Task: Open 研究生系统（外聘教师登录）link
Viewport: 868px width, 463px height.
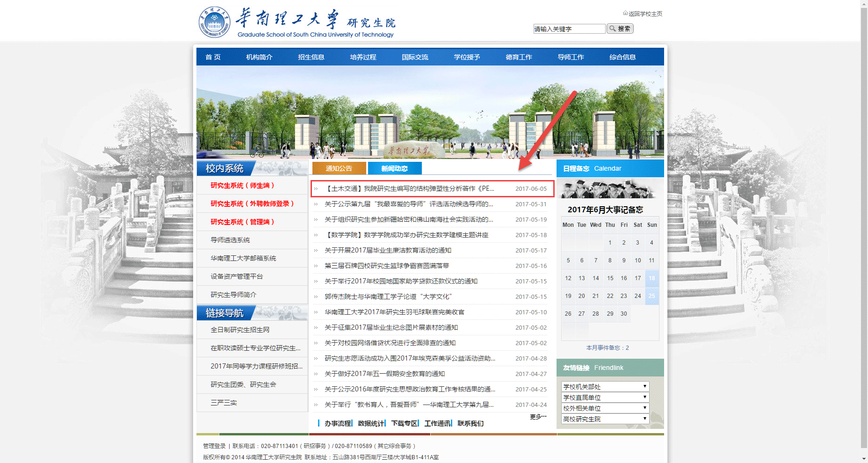Action: point(252,203)
